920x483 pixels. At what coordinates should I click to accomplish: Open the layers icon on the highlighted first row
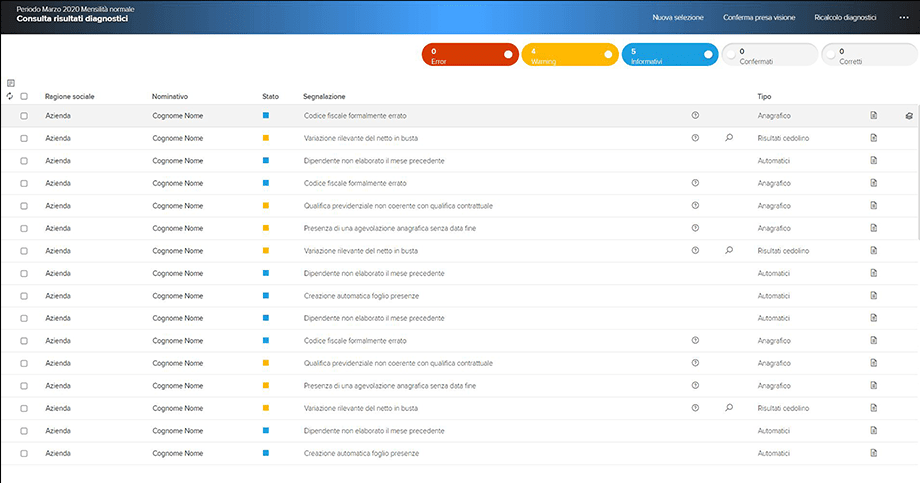909,116
